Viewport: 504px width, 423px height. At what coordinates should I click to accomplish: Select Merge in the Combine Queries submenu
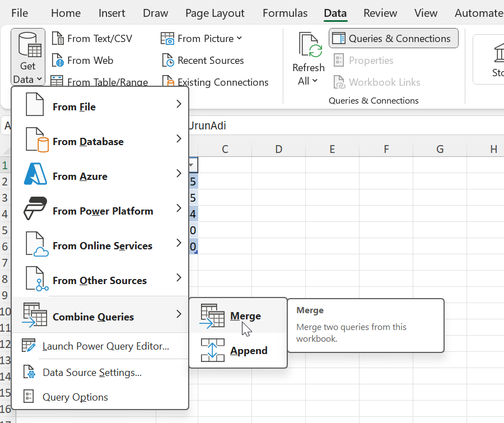[x=245, y=316]
